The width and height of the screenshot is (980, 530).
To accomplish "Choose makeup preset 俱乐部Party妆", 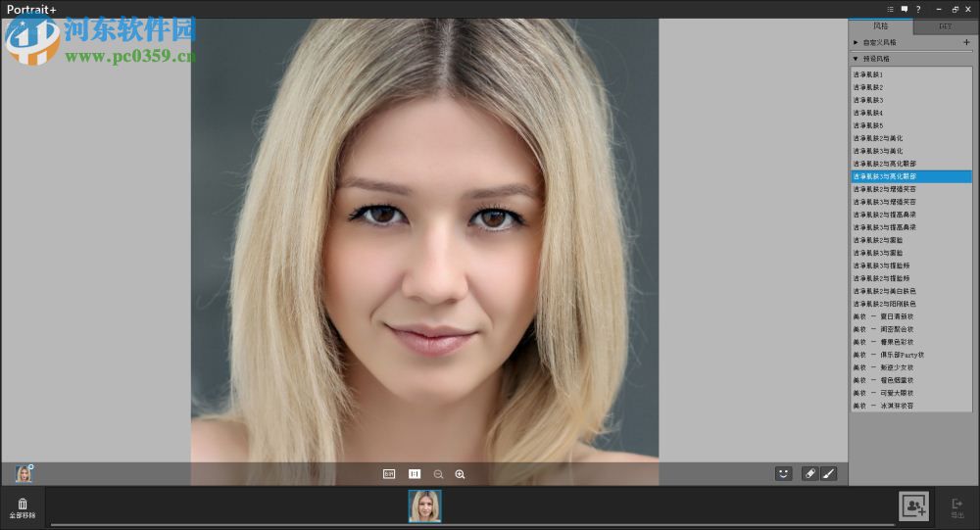I will click(911, 355).
